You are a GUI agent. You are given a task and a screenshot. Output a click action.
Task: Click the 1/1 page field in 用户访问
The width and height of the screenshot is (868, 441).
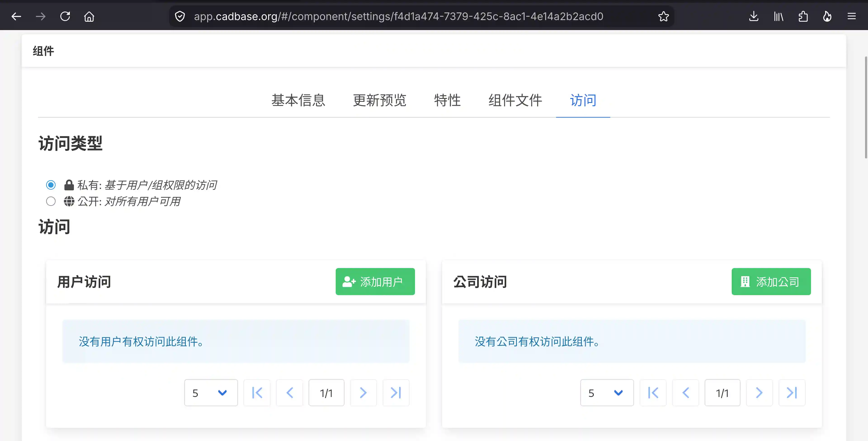pos(326,392)
